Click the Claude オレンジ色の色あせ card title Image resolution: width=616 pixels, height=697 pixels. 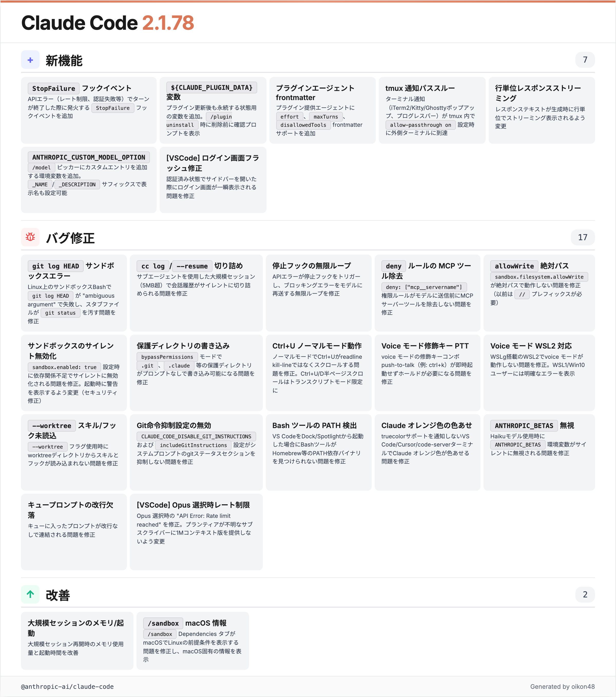click(x=427, y=425)
